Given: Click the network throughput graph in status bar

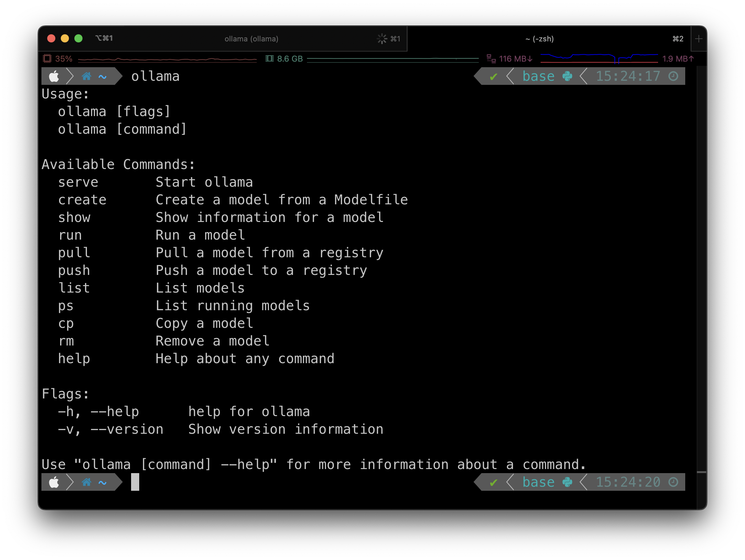Looking at the screenshot, I should [x=599, y=59].
